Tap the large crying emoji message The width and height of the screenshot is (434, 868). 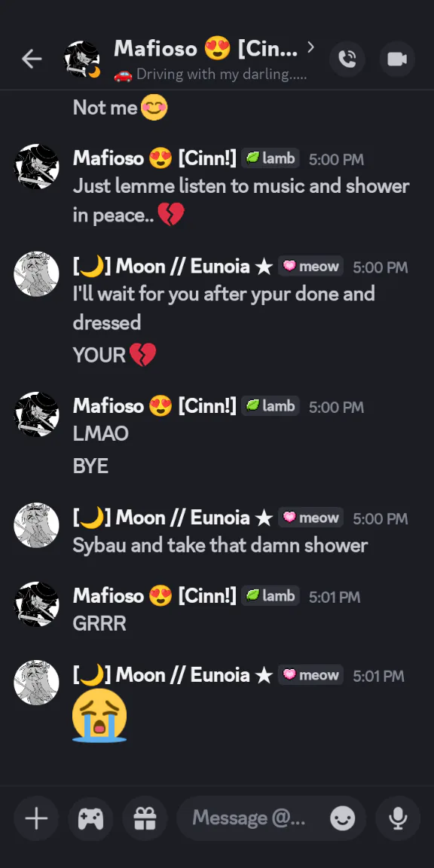point(99,715)
